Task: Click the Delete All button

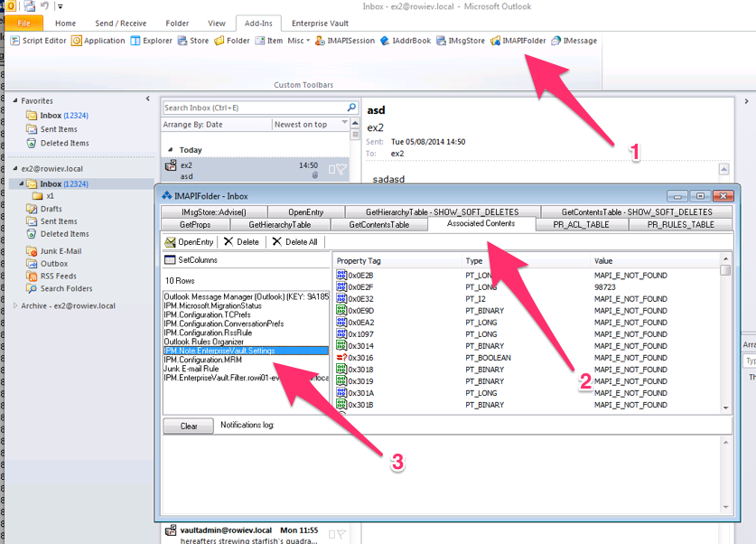Action: [294, 241]
